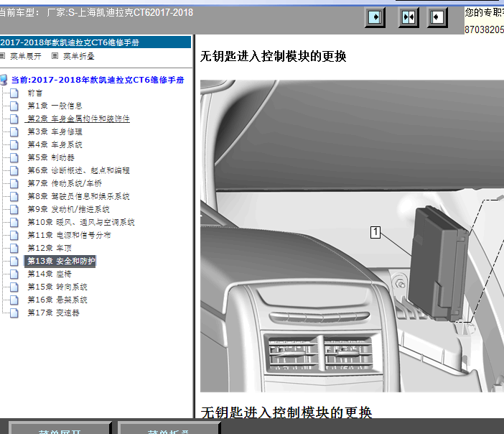Select 第7章 传动系统/车桥

65,183
